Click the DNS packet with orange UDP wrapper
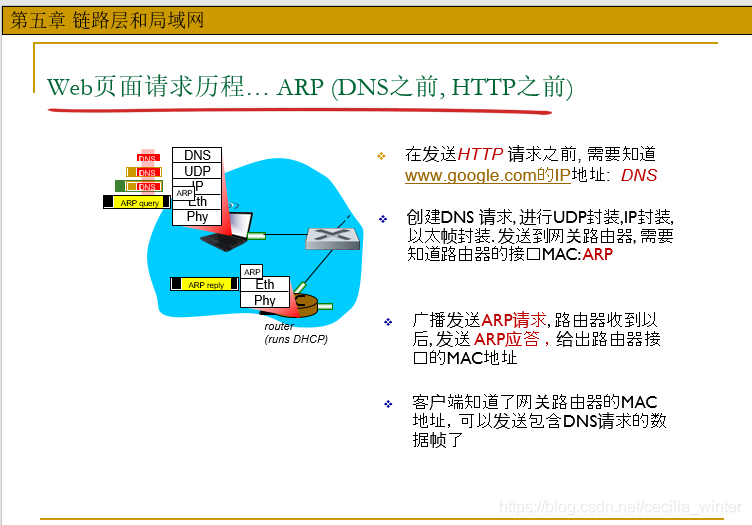The image size is (752, 525). tap(144, 172)
